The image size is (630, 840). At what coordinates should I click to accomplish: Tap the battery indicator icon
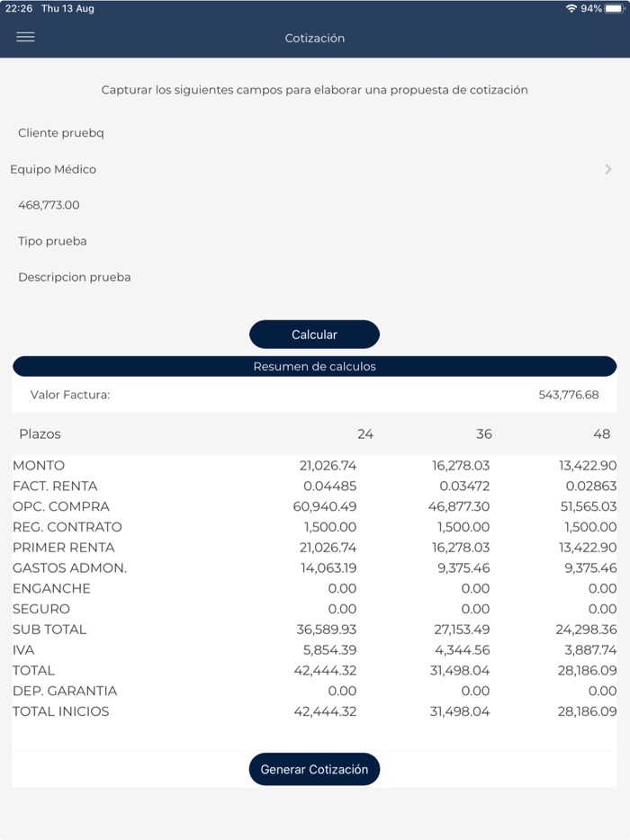[615, 8]
